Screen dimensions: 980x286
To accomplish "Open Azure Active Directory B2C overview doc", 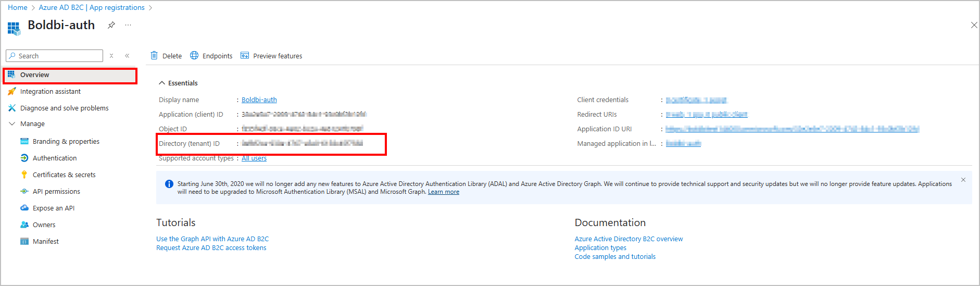I will pyautogui.click(x=629, y=239).
